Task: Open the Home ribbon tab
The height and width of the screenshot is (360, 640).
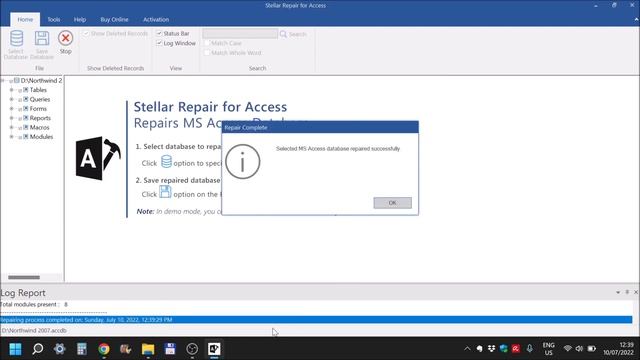Action: coord(25,19)
